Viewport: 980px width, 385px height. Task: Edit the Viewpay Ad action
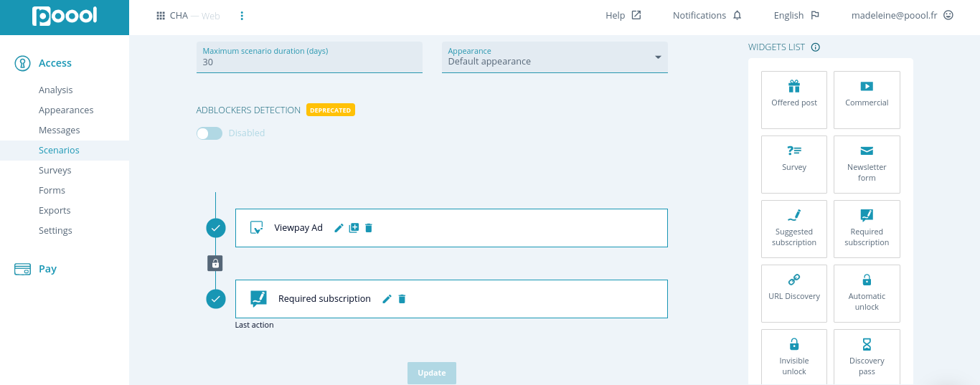coord(339,228)
